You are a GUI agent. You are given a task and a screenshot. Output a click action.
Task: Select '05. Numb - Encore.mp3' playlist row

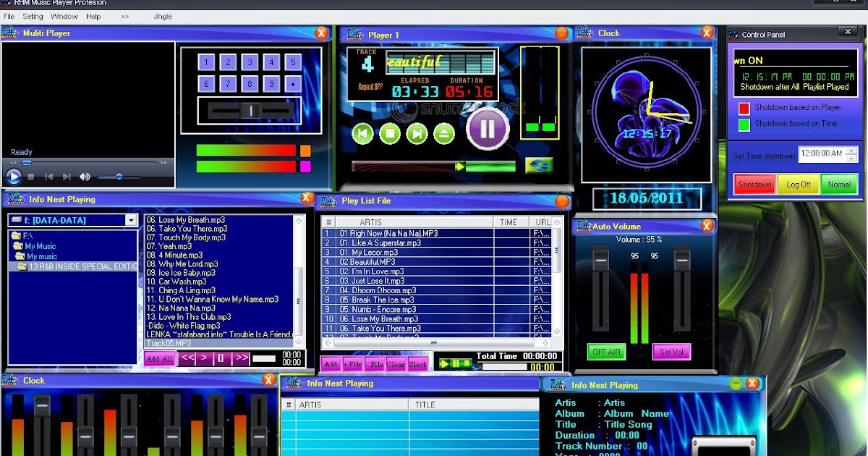click(x=437, y=309)
